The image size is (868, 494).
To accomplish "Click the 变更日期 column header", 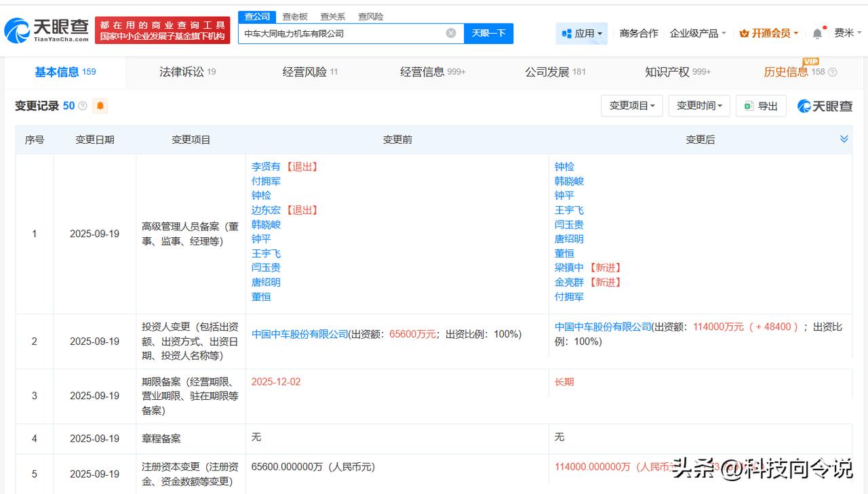I will tap(95, 140).
